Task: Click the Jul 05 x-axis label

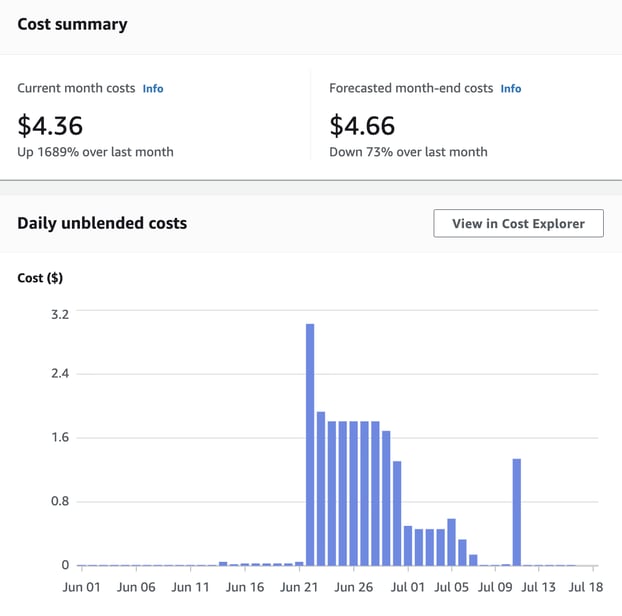Action: pyautogui.click(x=451, y=587)
